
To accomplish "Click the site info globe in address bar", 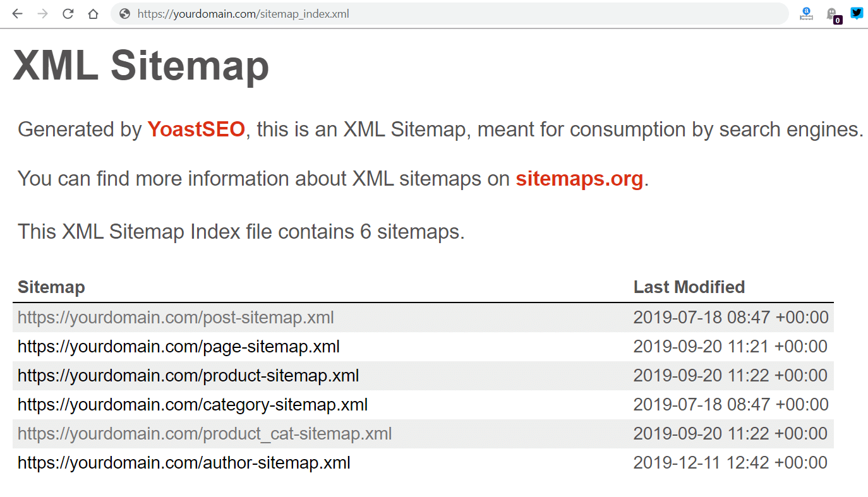I will (124, 14).
